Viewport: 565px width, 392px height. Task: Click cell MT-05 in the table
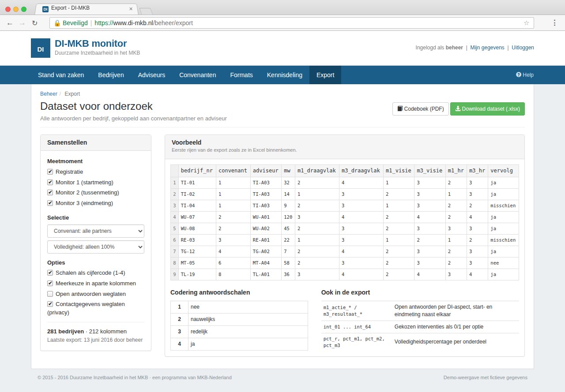point(197,263)
